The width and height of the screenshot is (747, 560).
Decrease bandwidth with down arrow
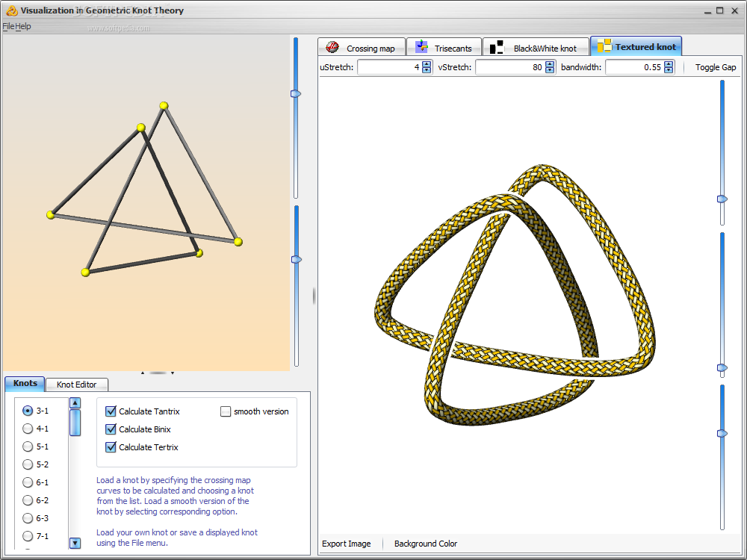[x=669, y=70]
